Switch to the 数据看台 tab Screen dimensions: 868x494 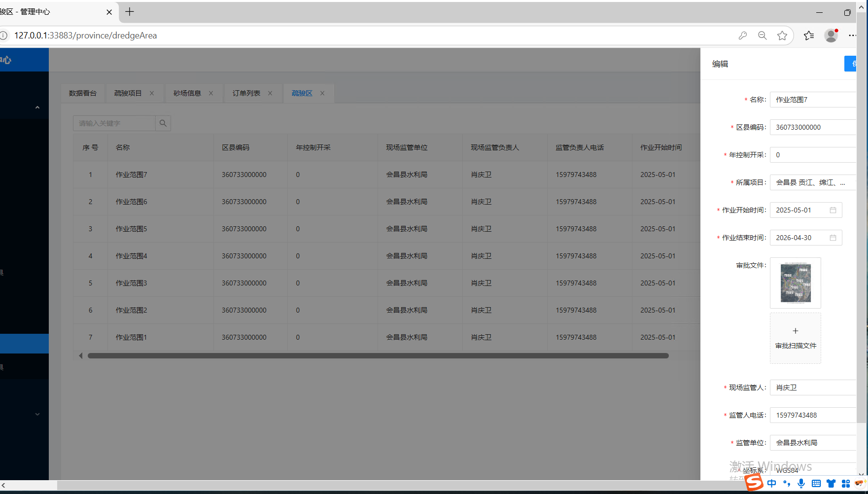(x=83, y=93)
